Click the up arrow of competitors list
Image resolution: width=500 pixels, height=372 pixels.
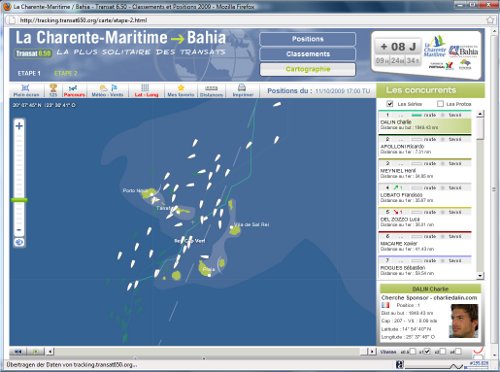480,114
